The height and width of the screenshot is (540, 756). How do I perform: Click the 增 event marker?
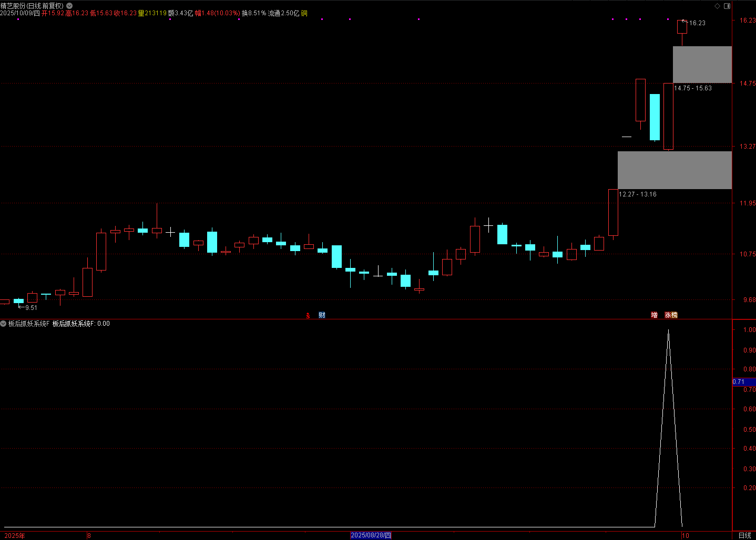654,315
